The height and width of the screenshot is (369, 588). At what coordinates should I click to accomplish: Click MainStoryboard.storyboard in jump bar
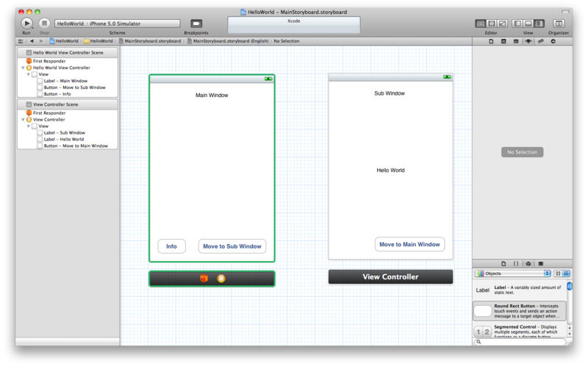[150, 41]
